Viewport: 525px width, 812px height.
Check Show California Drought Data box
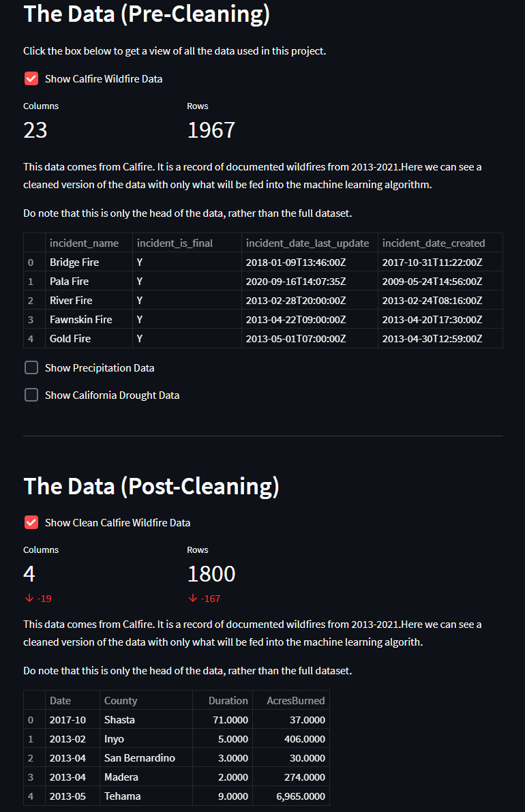click(x=31, y=395)
